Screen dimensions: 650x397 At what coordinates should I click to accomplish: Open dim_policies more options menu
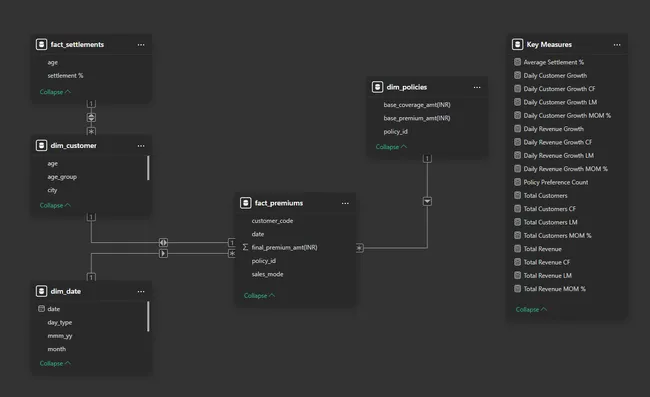tap(477, 87)
